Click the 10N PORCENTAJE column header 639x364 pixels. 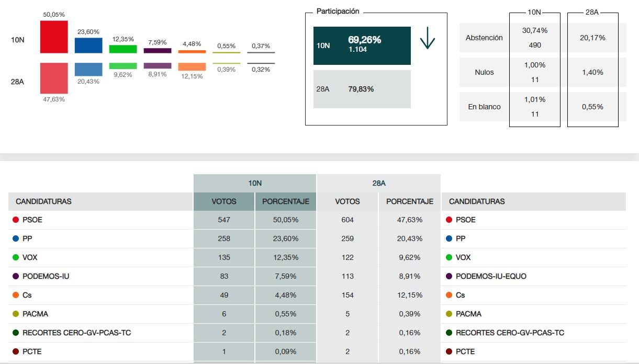click(286, 201)
